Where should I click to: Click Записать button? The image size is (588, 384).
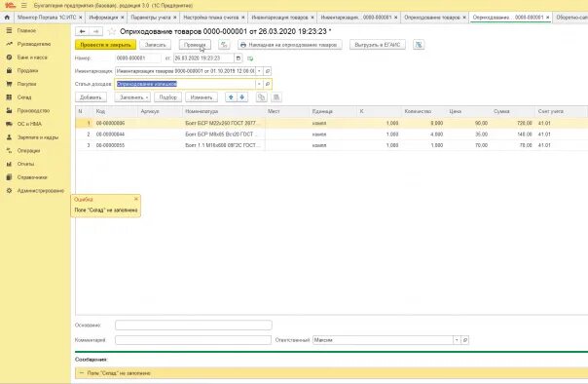click(155, 45)
